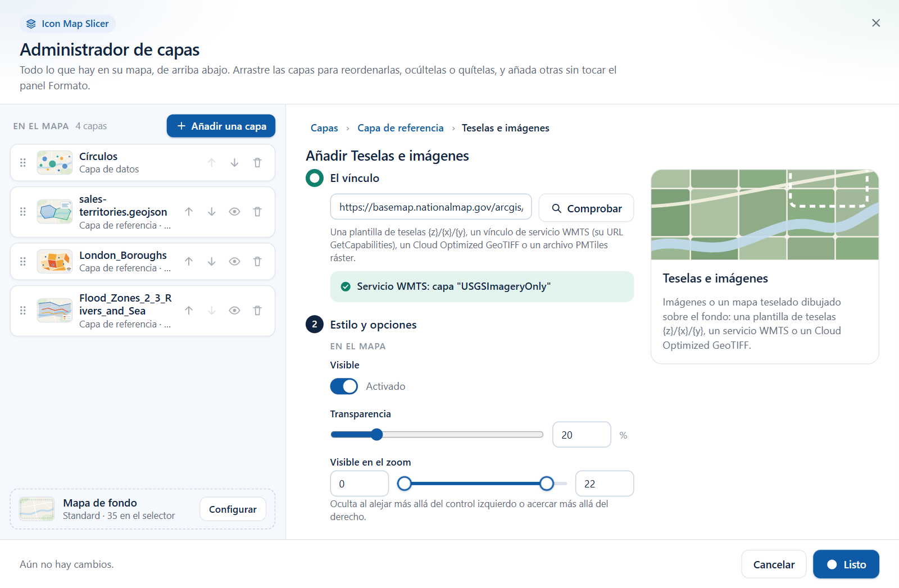The height and width of the screenshot is (588, 899).
Task: Grab the Flood_Zones layer drag handle
Action: pos(23,311)
